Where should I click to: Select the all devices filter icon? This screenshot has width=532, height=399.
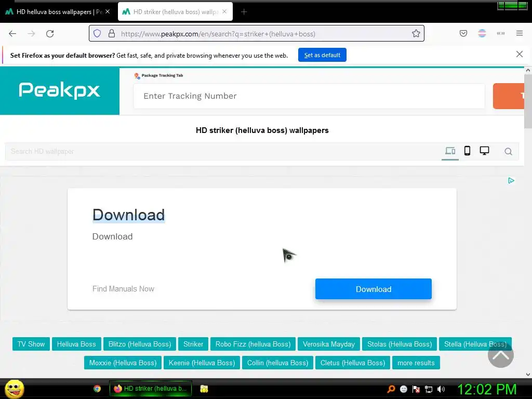[450, 151]
